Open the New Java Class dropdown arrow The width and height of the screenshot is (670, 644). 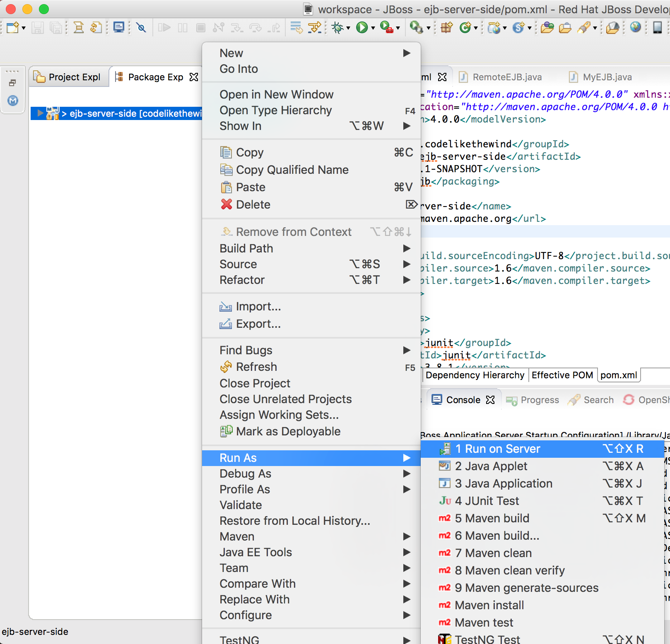point(476,28)
